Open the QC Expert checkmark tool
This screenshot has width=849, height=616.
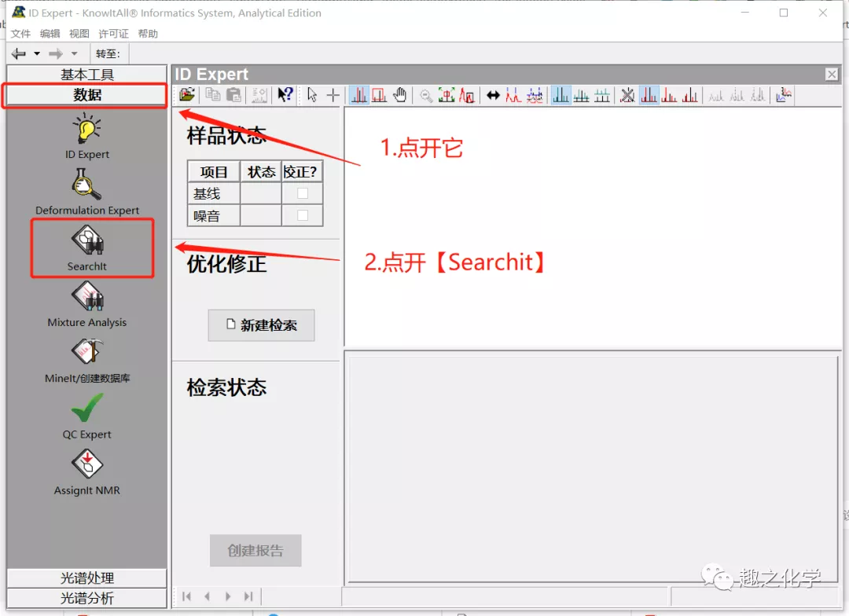[86, 416]
